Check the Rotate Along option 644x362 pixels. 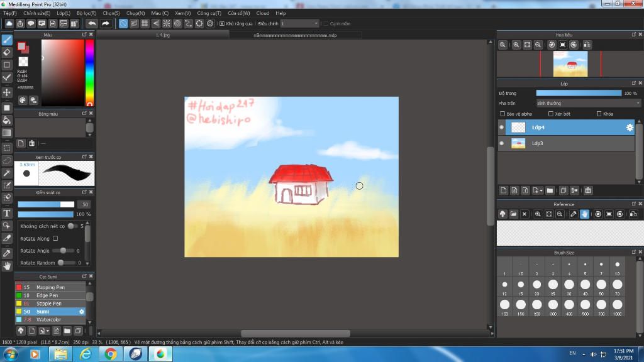[x=55, y=238]
